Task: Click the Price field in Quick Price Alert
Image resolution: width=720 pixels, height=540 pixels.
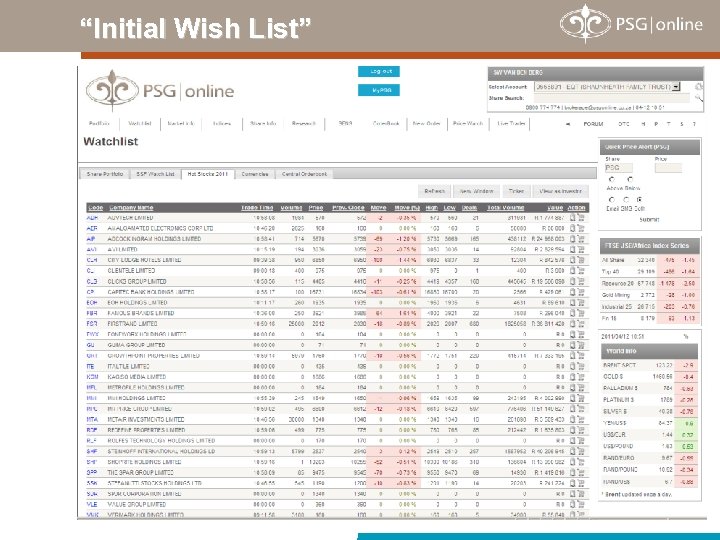Action: [668, 168]
